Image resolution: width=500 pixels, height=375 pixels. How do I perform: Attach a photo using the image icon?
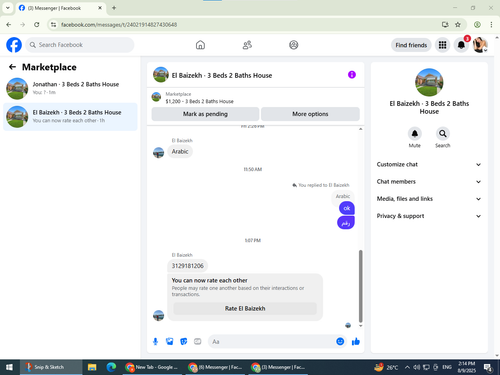click(x=170, y=341)
